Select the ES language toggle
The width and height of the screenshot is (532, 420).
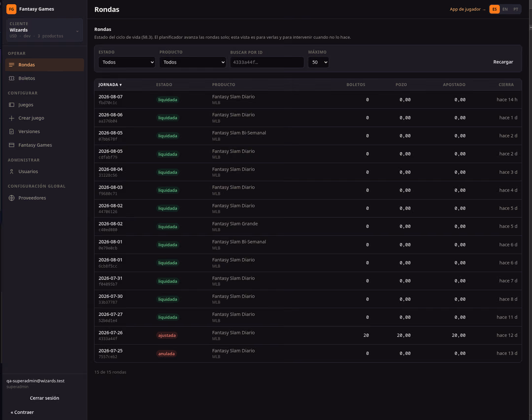coord(495,9)
